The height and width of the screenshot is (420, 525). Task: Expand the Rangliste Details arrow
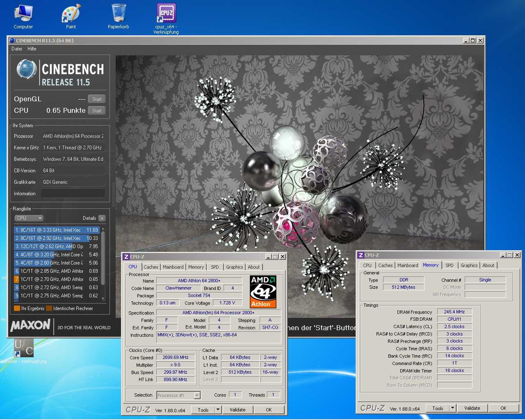pyautogui.click(x=102, y=218)
